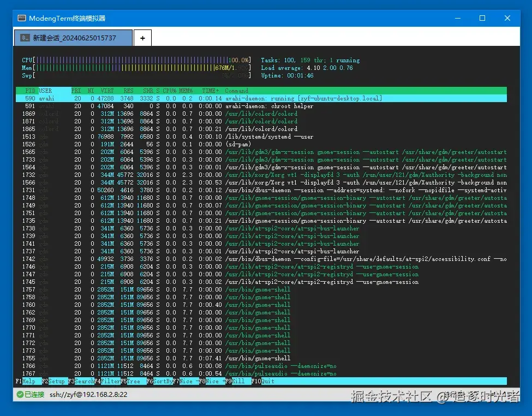Select the 新建会话_20240625015737 tab
Screen dimensions: 532x416
73,38
